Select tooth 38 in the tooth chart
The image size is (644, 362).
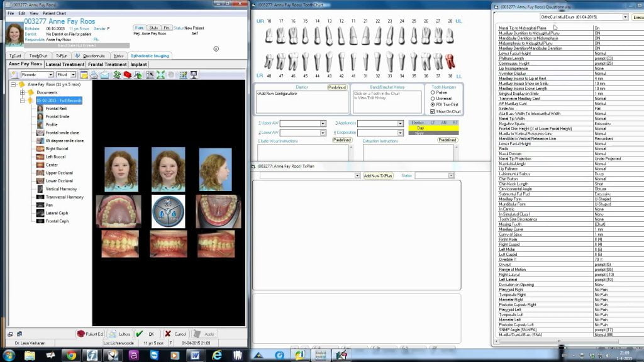[449, 62]
